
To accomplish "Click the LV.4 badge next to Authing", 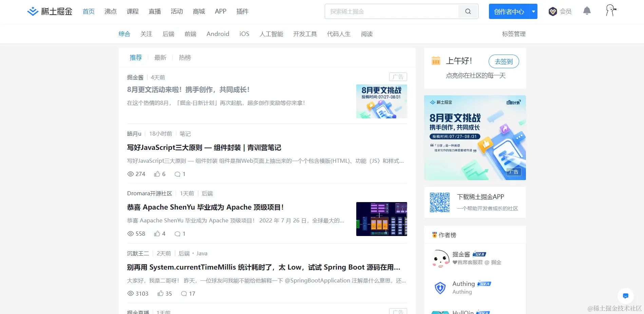I will click(484, 283).
